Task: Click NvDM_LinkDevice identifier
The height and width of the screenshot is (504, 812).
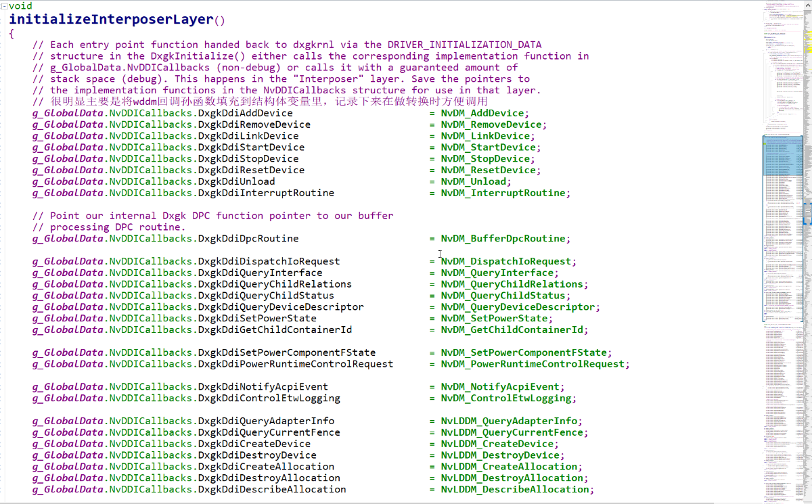Action: click(x=485, y=136)
